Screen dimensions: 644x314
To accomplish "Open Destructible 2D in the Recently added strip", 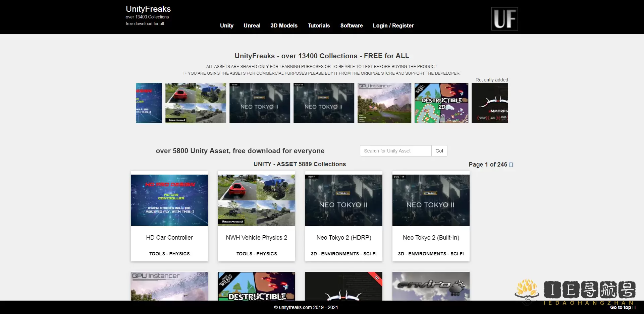I will coord(441,103).
